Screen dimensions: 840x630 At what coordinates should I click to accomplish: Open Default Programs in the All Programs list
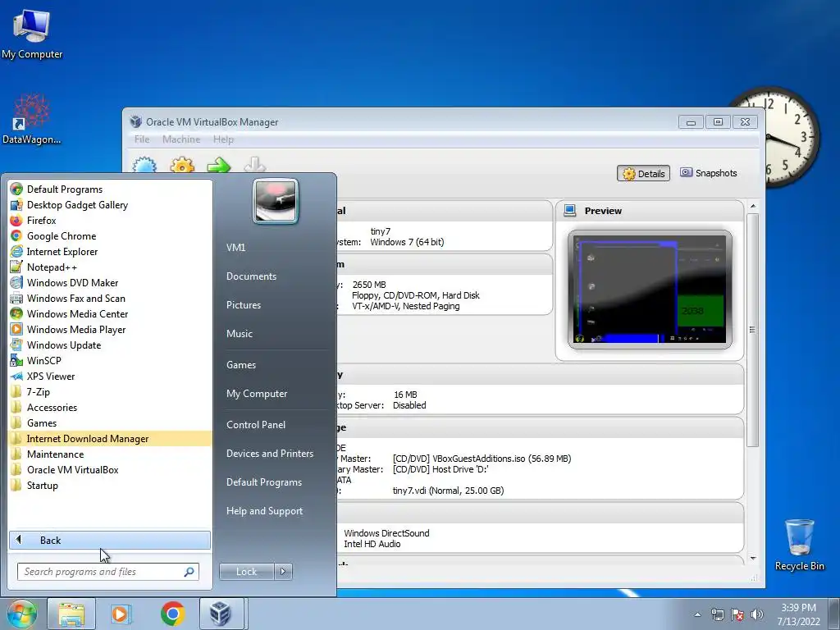pyautogui.click(x=111, y=189)
